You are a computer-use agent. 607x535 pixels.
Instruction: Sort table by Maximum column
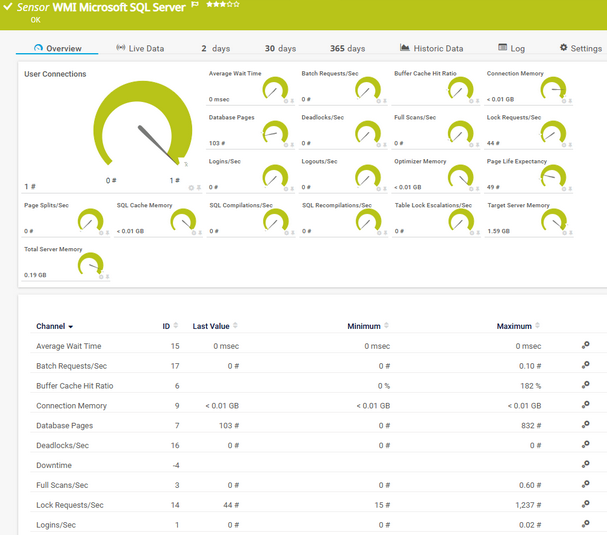click(518, 326)
